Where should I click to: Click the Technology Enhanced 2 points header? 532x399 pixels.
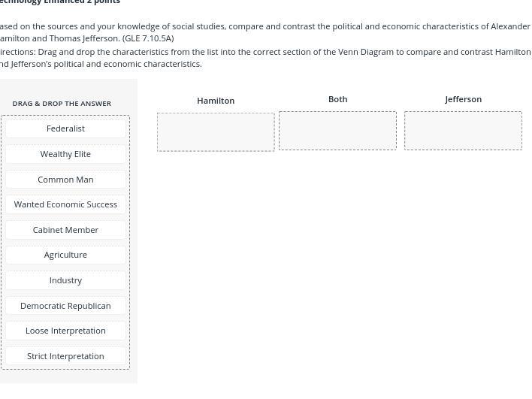(60, 2)
